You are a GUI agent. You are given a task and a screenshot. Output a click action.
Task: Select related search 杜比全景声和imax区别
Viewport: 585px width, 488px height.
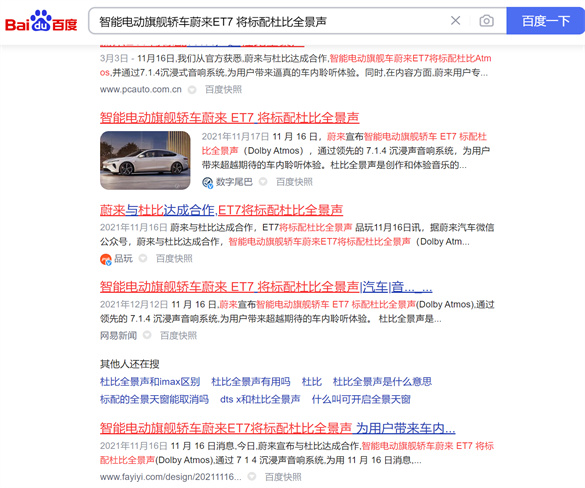click(x=150, y=382)
